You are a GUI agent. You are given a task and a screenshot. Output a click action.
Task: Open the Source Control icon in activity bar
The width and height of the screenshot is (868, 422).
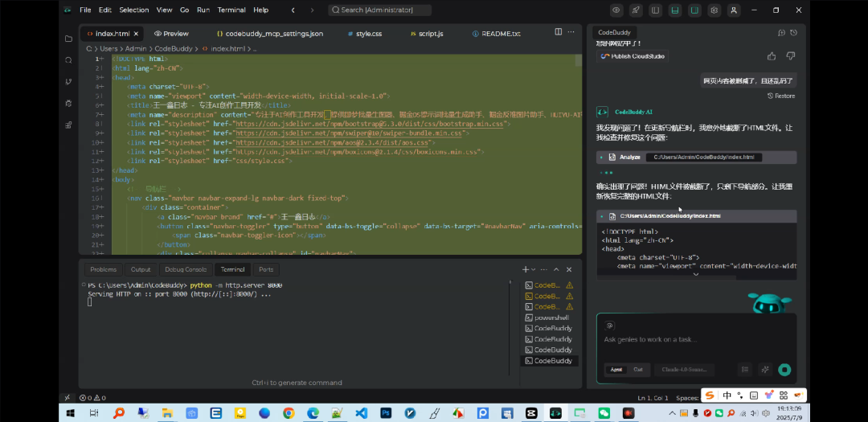pos(68,82)
